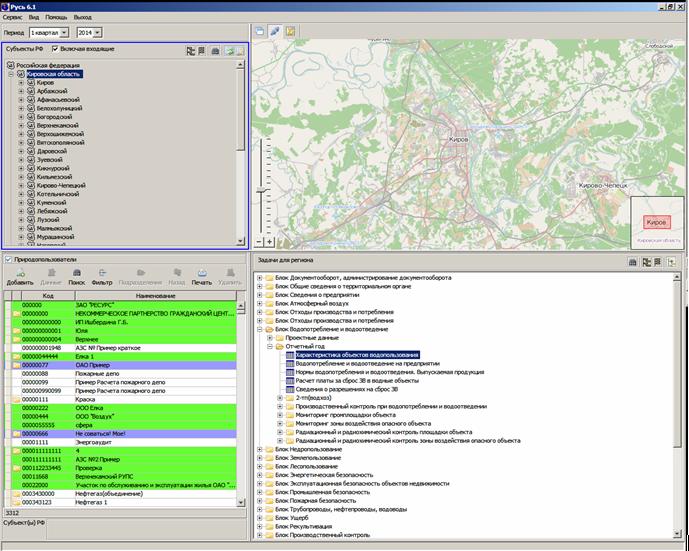This screenshot has height=551, width=689.
Task: Open the Фильтр tool
Action: tap(102, 273)
